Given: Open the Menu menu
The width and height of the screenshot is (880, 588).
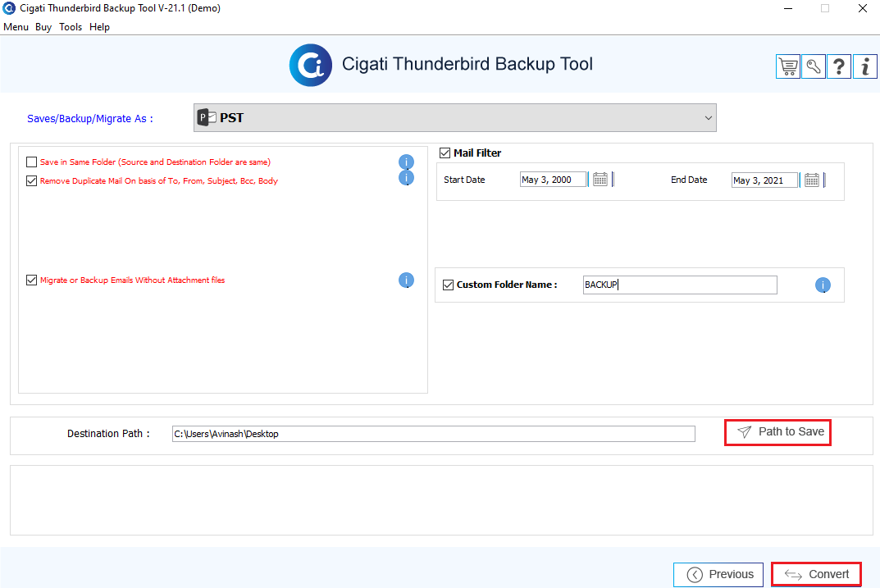Looking at the screenshot, I should (x=16, y=27).
